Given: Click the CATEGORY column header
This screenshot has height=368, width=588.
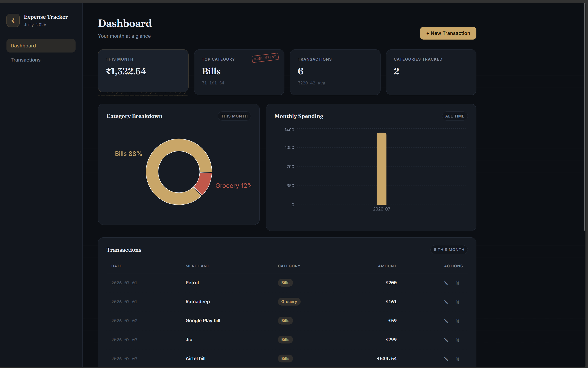Looking at the screenshot, I should tap(289, 266).
